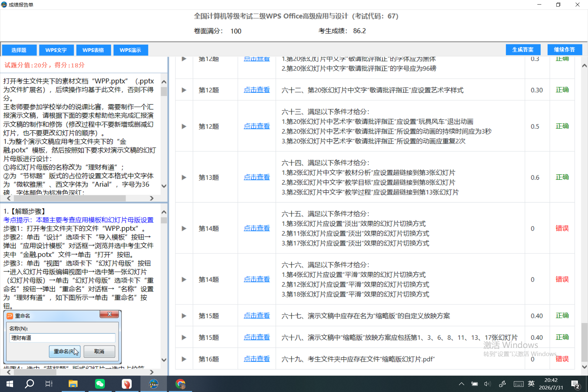Click left arrow under the 解题步骤 panel
Viewport: 588px width, 392px height.
[x=9, y=372]
